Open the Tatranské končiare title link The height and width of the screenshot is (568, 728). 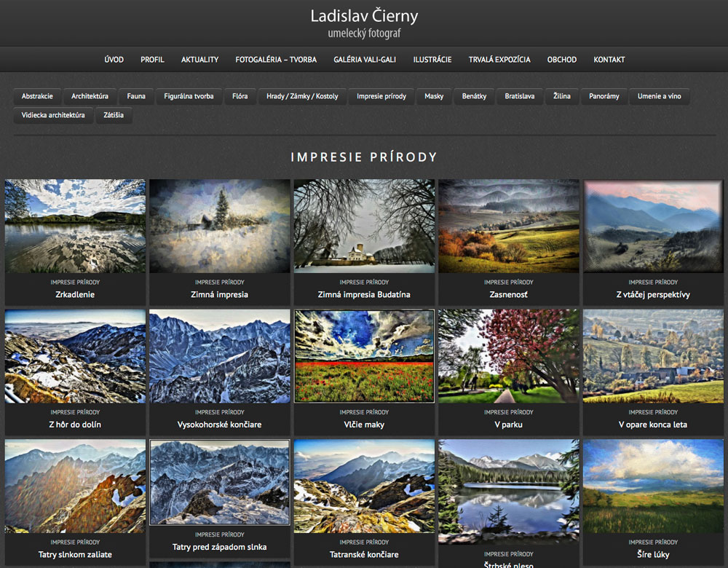pyautogui.click(x=365, y=555)
